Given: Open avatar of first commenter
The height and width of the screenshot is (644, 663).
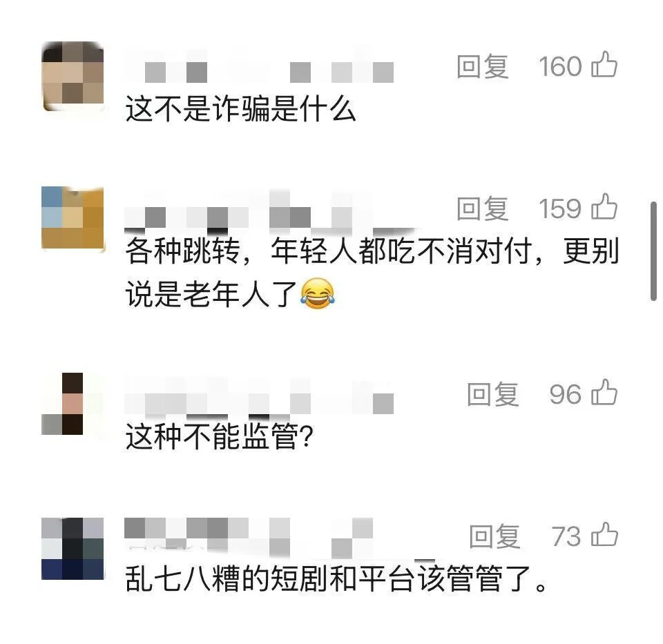Looking at the screenshot, I should (x=73, y=77).
